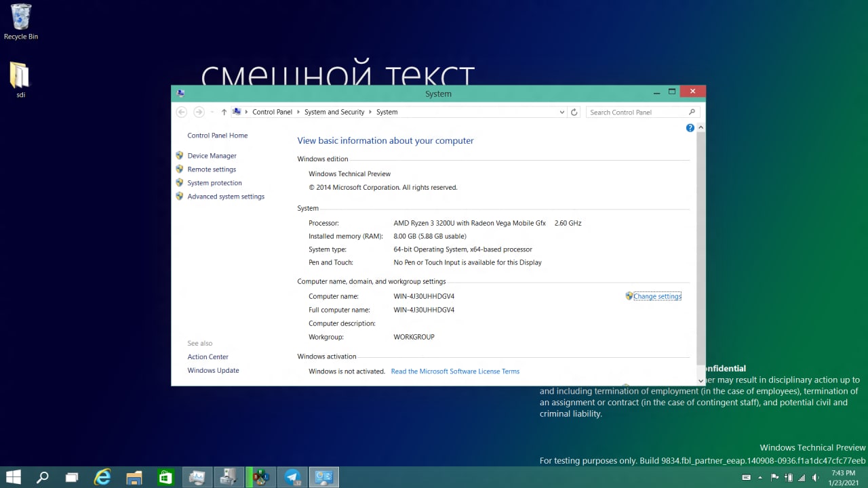Viewport: 868px width, 488px height.
Task: Click 'Windows Technical Preview' edition text
Action: (x=350, y=174)
